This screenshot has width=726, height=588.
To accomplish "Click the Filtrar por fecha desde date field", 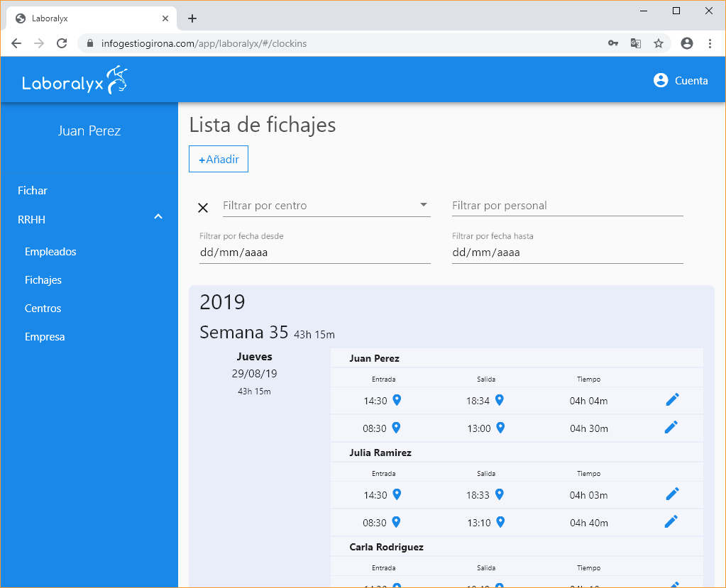I will click(x=315, y=253).
